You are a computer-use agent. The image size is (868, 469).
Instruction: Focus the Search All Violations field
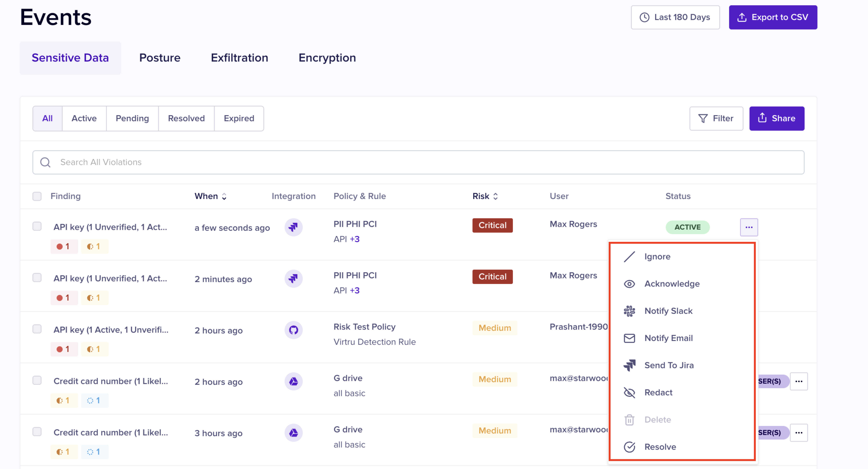click(x=418, y=162)
